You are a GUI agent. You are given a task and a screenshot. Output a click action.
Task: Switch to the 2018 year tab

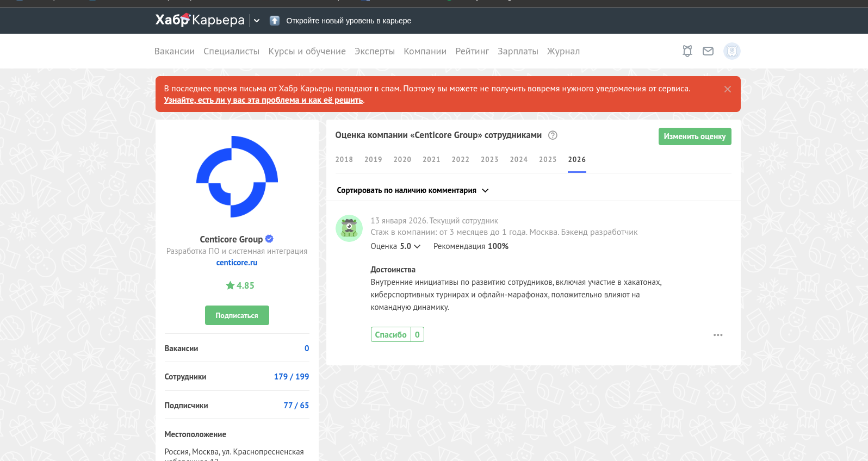tap(344, 159)
